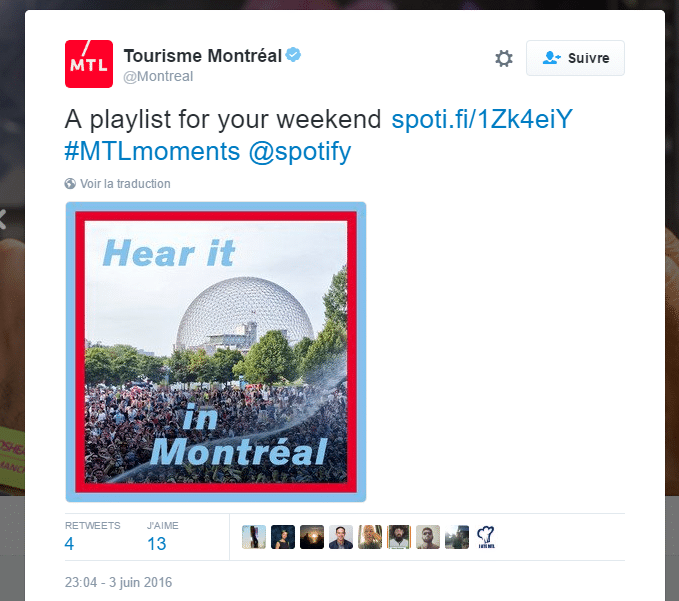
Task: Open the Hear it in Montréal image
Action: point(216,352)
